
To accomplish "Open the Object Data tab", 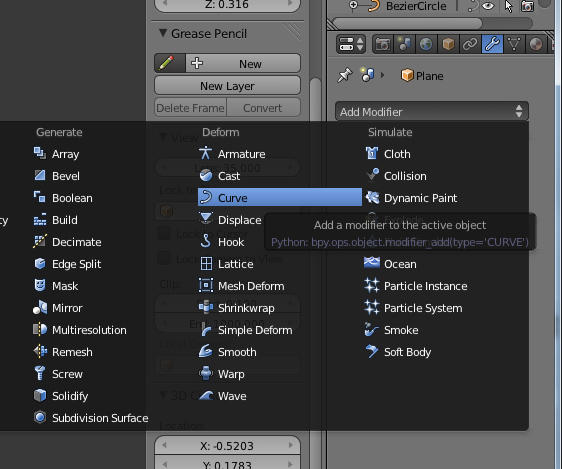I will [x=514, y=44].
